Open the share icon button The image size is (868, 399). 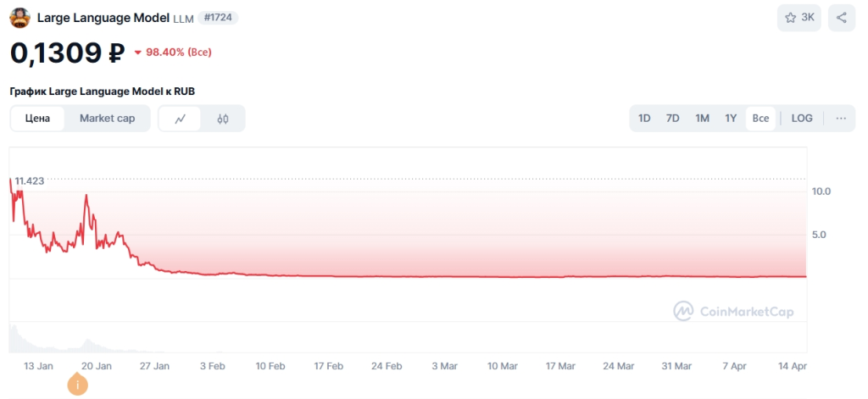click(842, 18)
